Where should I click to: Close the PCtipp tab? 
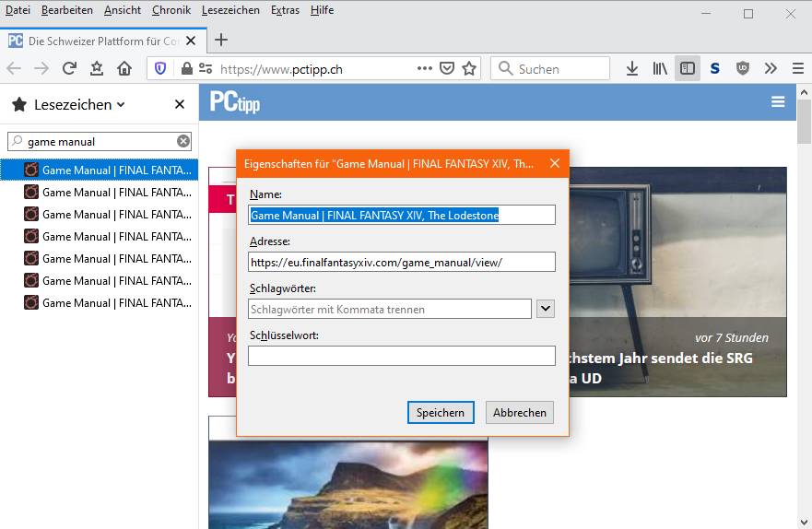tap(191, 41)
